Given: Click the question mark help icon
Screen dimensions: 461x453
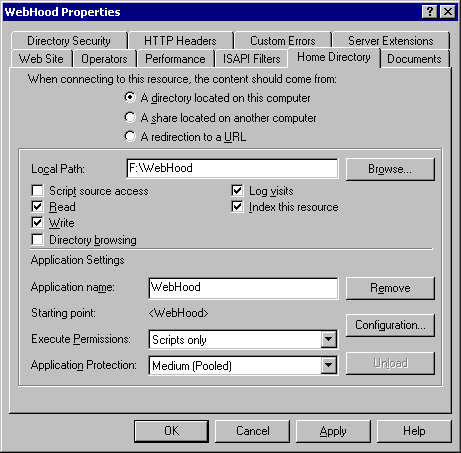Looking at the screenshot, I should pyautogui.click(x=430, y=12).
